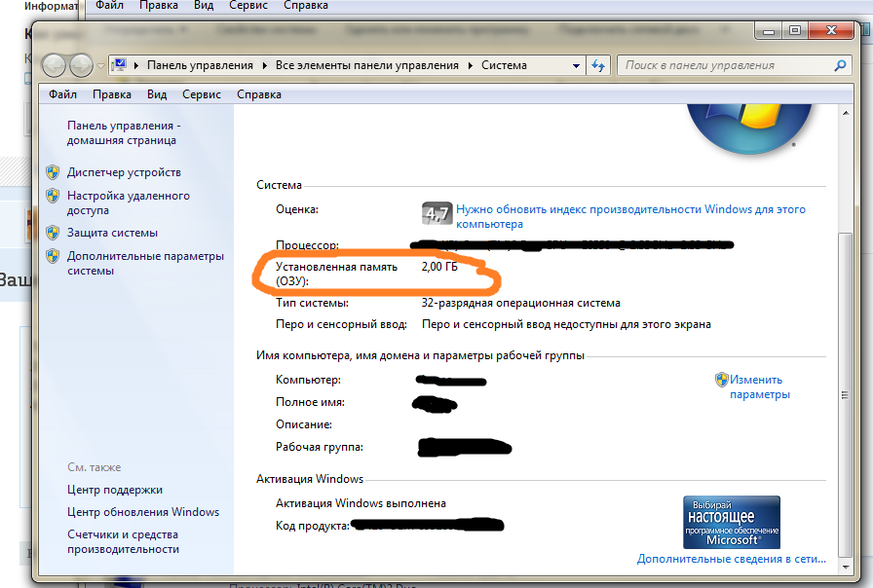The width and height of the screenshot is (873, 588).
Task: Open Справка menu in background window
Action: [306, 6]
